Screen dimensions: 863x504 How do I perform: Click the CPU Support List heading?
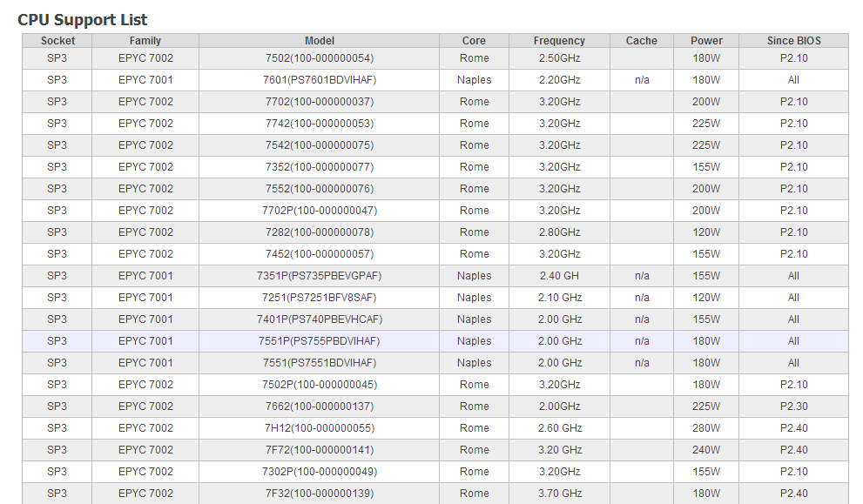click(x=83, y=20)
